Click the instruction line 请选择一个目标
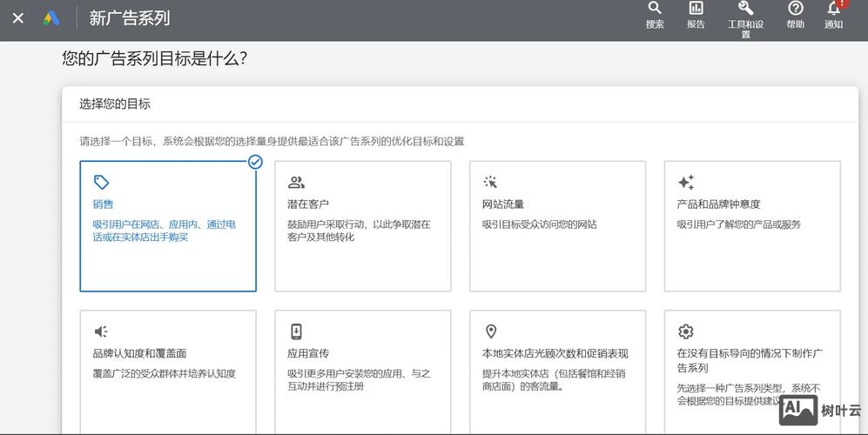The height and width of the screenshot is (435, 868). pyautogui.click(x=272, y=141)
